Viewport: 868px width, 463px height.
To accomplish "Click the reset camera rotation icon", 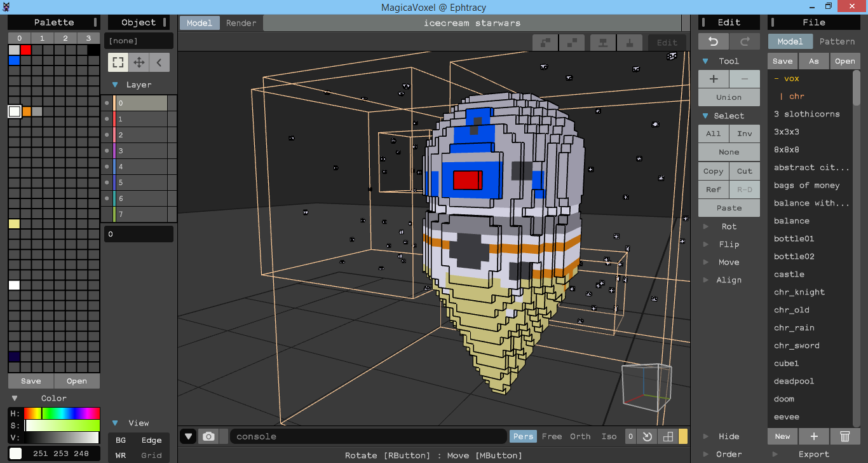I will click(x=648, y=436).
